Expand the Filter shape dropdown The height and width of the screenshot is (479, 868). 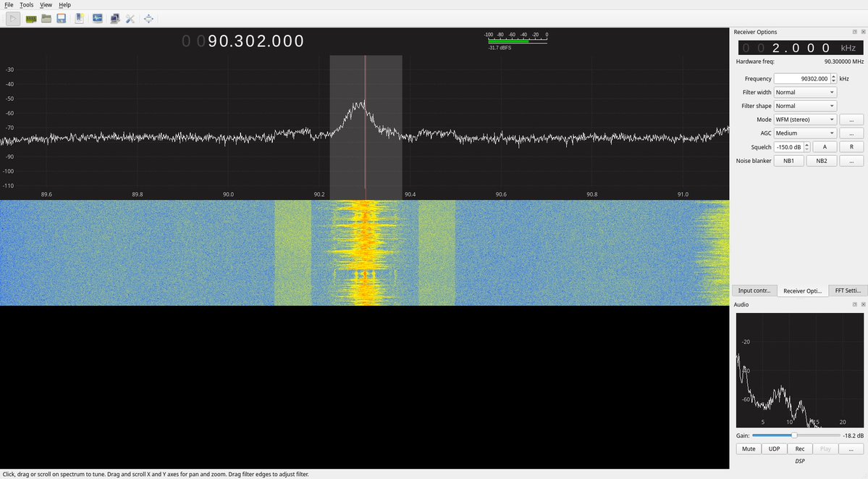(x=805, y=106)
